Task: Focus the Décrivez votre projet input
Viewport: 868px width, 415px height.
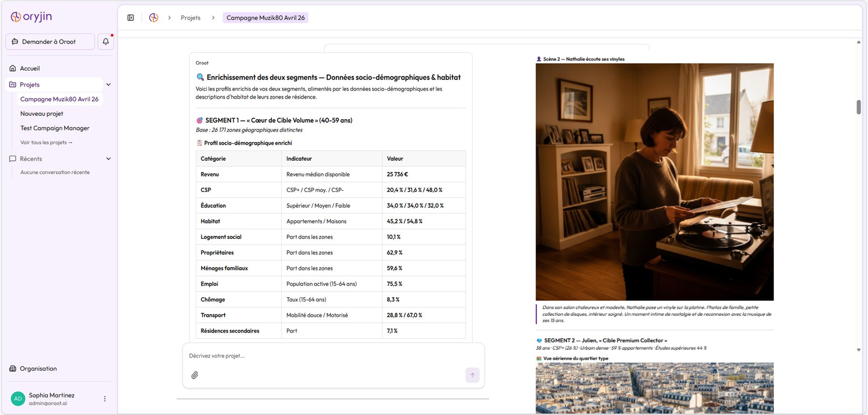Action: click(333, 356)
